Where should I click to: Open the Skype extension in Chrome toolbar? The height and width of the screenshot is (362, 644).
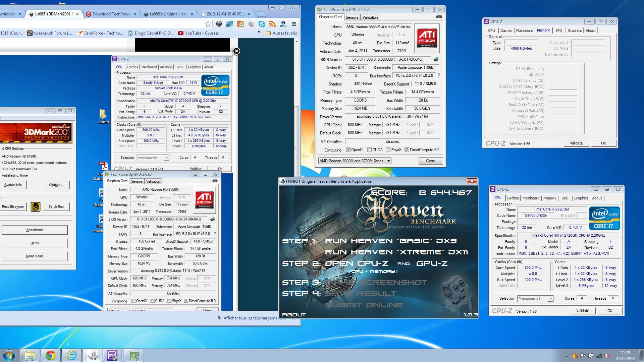tap(262, 24)
